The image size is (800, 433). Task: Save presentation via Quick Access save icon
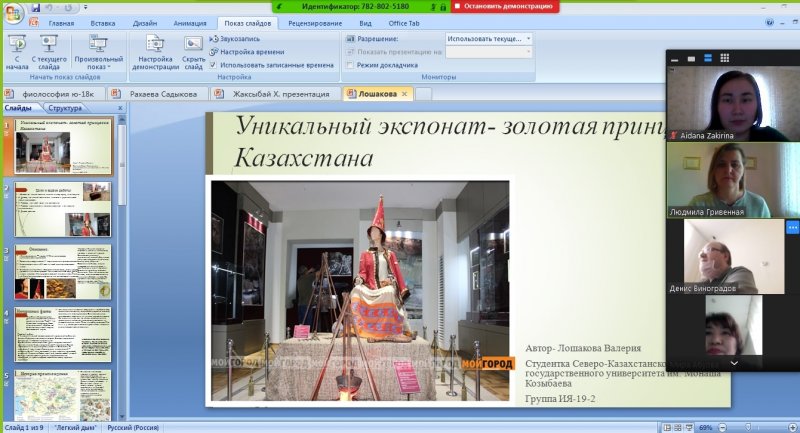coord(35,8)
